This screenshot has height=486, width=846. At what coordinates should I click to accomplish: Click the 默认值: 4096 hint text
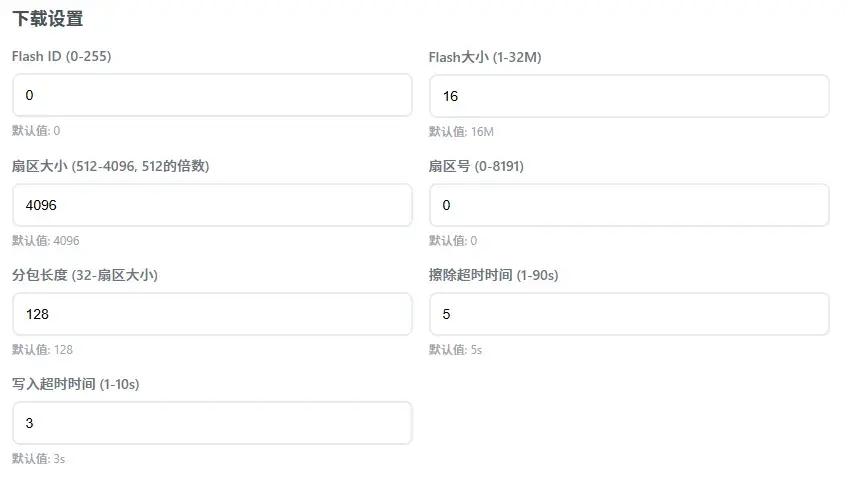click(x=46, y=241)
